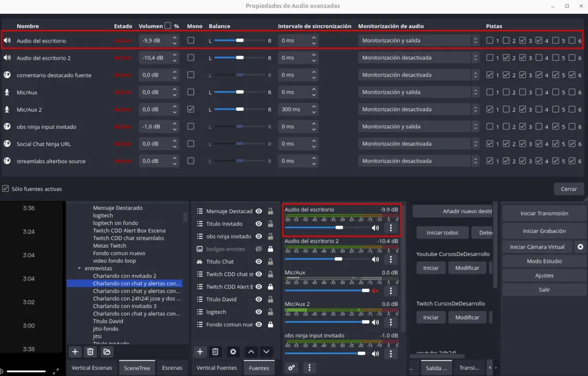Screen dimensions: 588x376
Task: Open monitoring dropdown for Mic/Aux 2
Action: coord(419,109)
